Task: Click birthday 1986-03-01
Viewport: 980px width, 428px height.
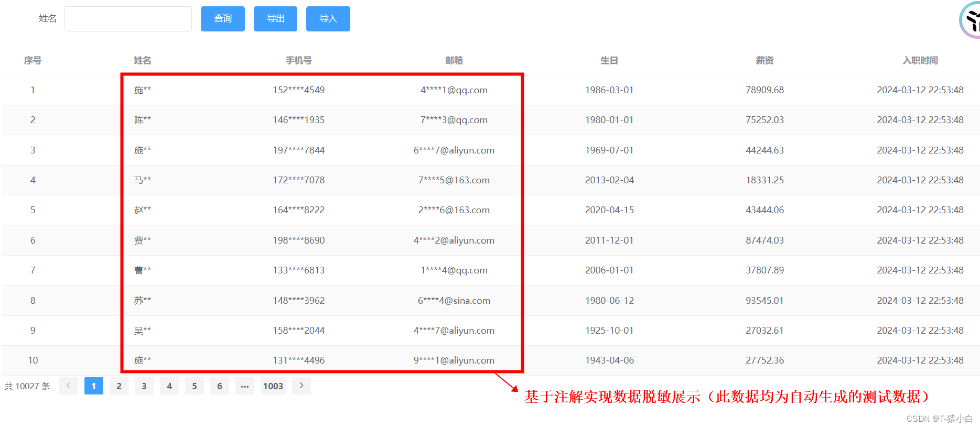Action: [609, 90]
